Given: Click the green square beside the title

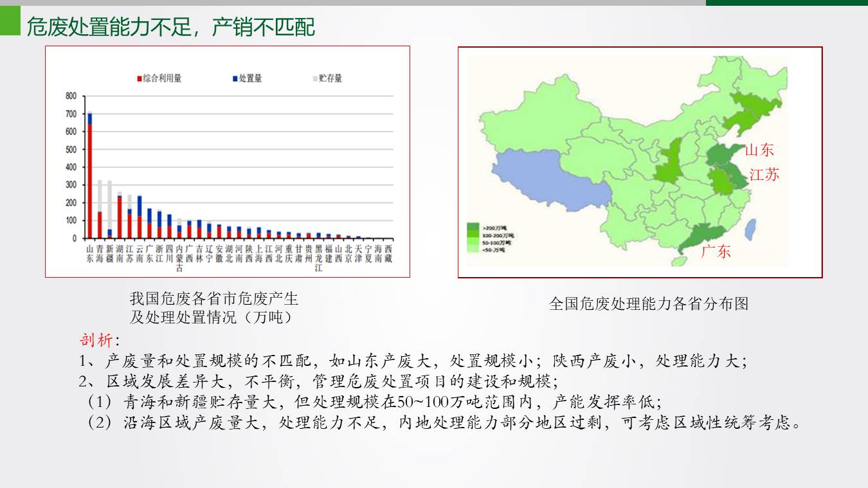Looking at the screenshot, I should point(10,21).
